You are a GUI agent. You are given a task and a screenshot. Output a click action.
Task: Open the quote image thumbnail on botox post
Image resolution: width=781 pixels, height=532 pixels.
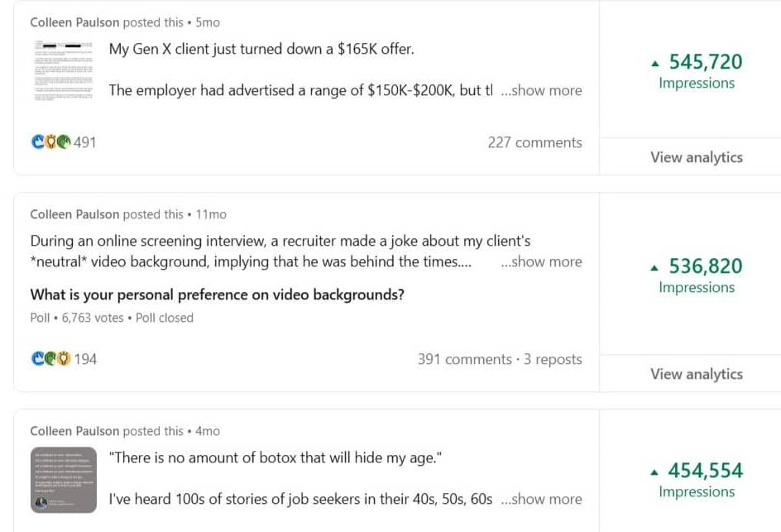point(65,479)
